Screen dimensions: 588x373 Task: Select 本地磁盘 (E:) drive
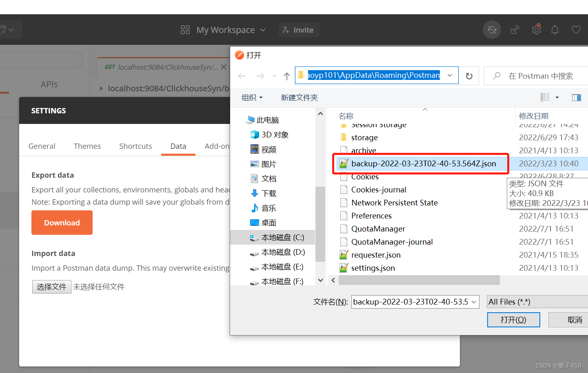[277, 267]
